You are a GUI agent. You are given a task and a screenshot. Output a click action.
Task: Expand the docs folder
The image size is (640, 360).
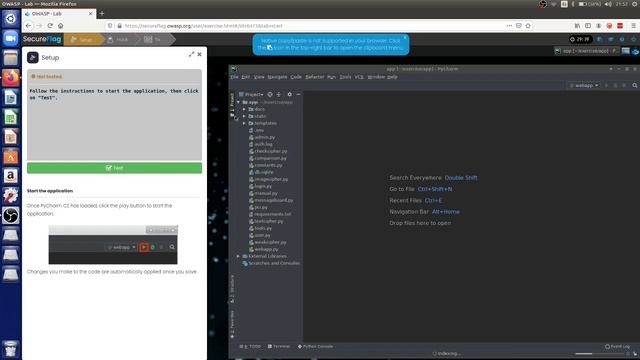(244, 109)
